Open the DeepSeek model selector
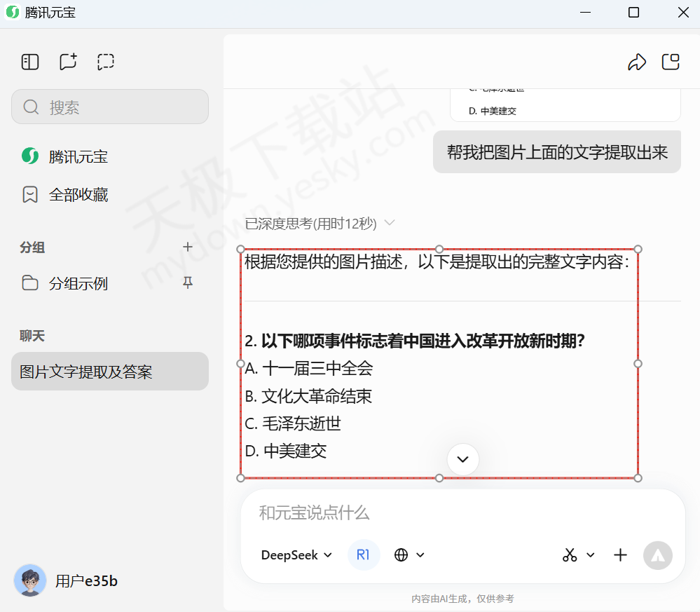This screenshot has width=700, height=612. click(296, 555)
